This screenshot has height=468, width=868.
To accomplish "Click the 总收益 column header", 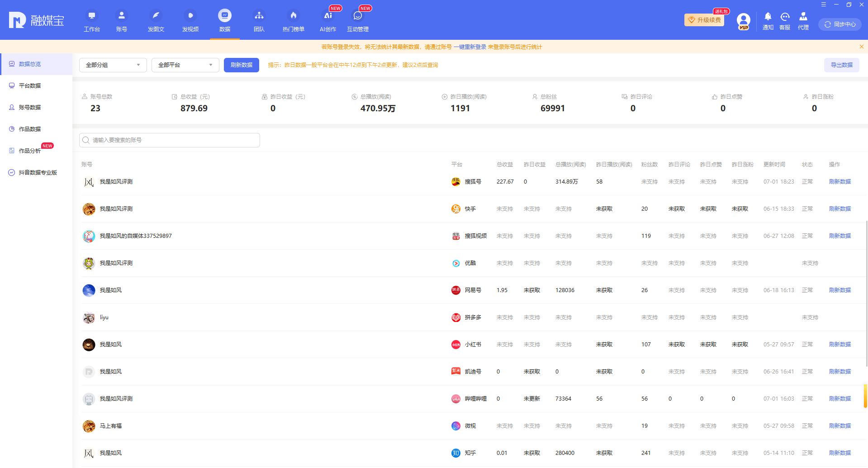I will coord(505,165).
